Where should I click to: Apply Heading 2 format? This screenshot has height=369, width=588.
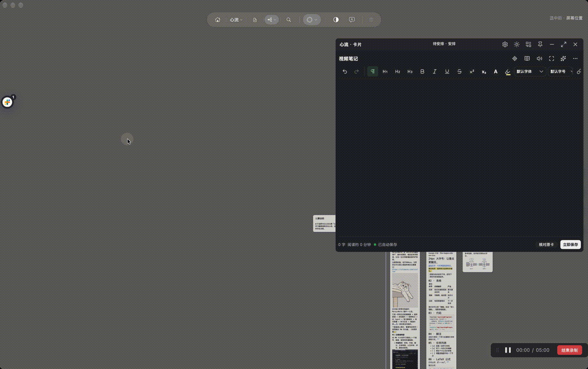click(x=397, y=72)
